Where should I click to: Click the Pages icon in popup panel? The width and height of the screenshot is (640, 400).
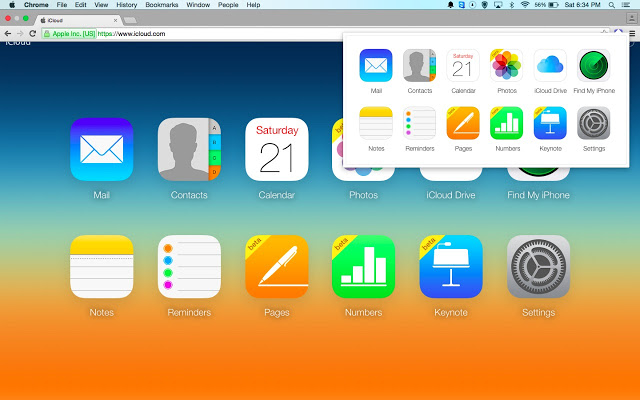point(463,123)
